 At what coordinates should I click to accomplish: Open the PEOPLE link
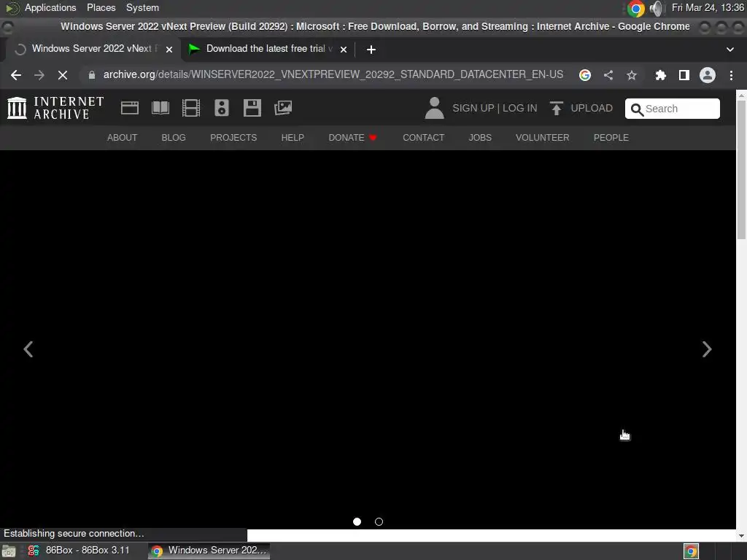click(611, 138)
